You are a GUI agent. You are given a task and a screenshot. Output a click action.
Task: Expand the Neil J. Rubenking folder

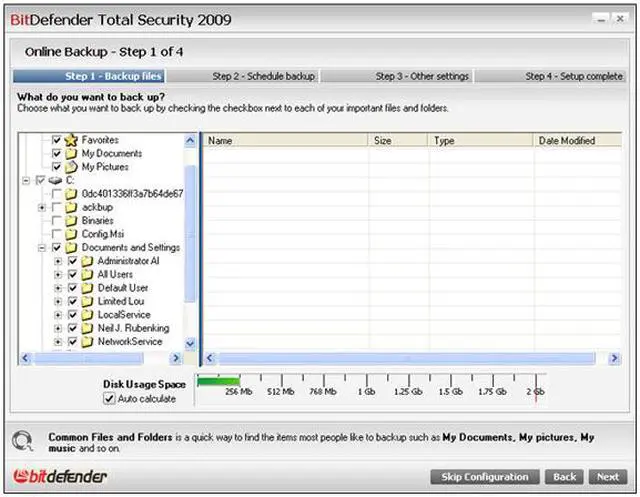tap(58, 328)
